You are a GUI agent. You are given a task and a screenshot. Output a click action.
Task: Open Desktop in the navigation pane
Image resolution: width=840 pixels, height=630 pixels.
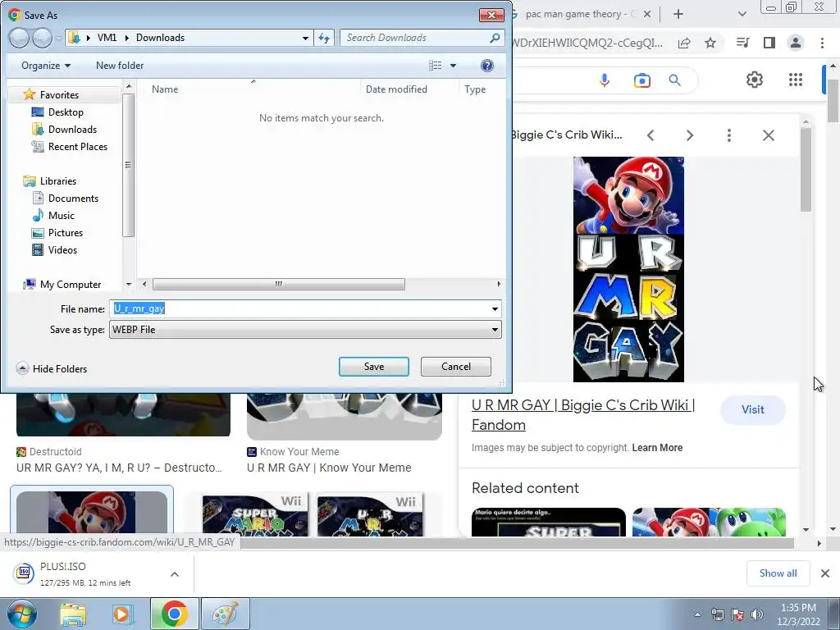pyautogui.click(x=66, y=112)
